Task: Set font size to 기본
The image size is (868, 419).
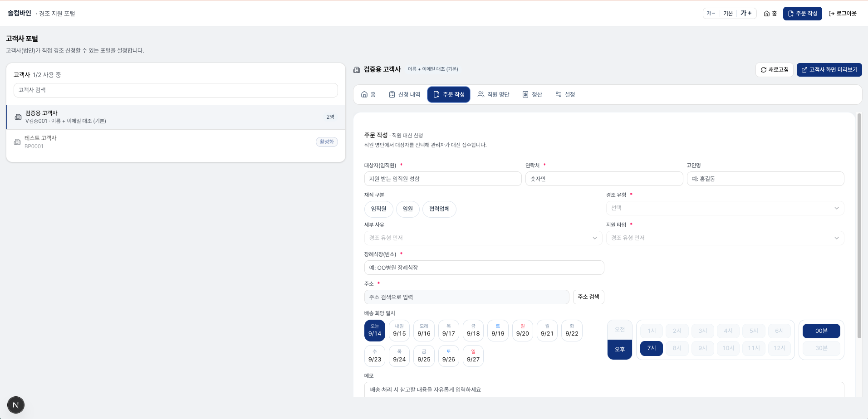Action: pos(728,13)
